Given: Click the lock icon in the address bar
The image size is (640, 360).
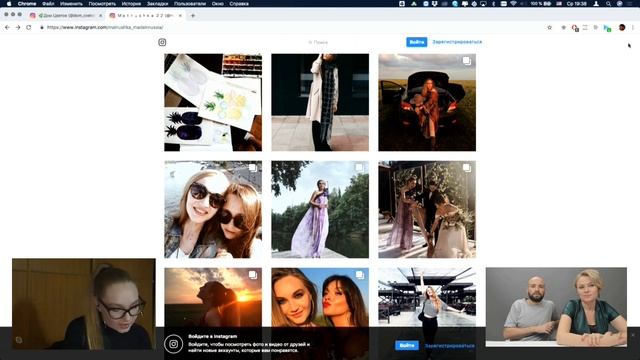Looking at the screenshot, I should [x=42, y=27].
